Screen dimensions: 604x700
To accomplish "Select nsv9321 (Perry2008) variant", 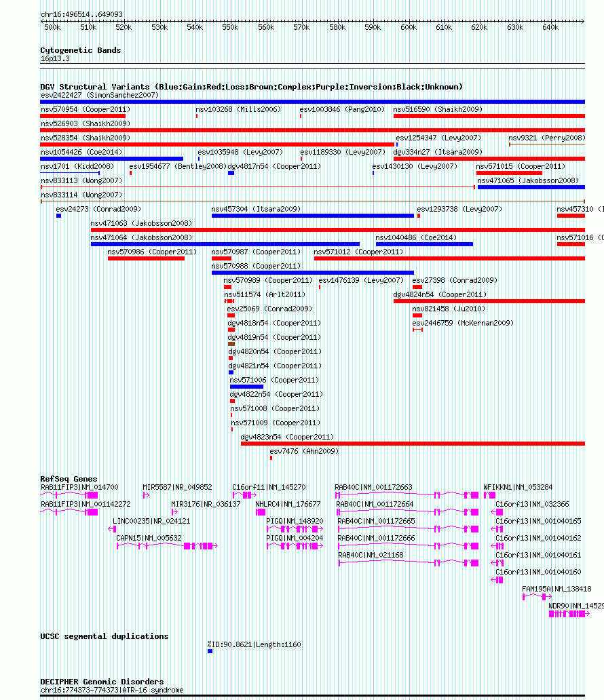I will coord(547,138).
